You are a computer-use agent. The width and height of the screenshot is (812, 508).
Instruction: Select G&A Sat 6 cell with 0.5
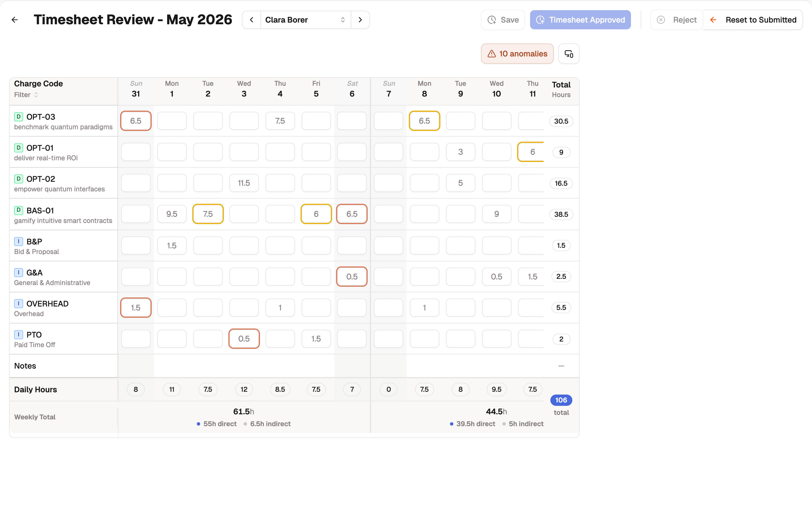coord(352,277)
